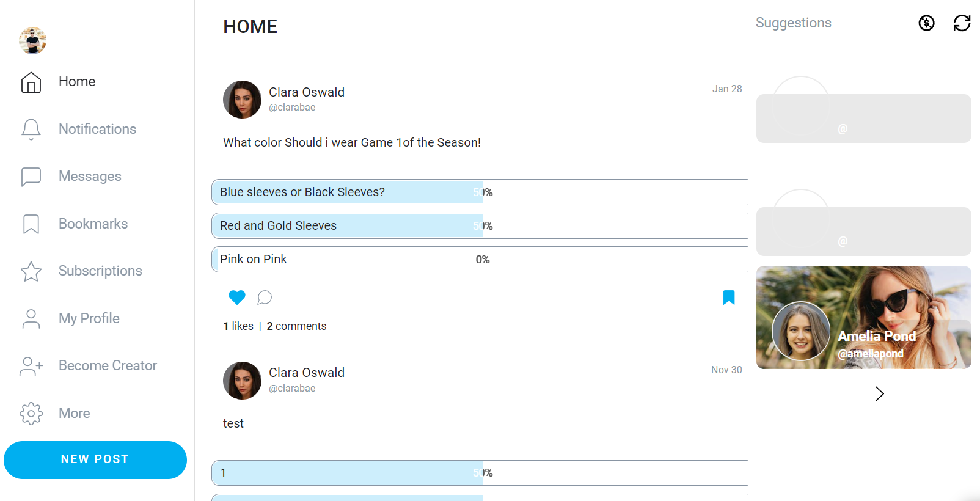This screenshot has height=501, width=980.
Task: Open Notifications from the bell icon
Action: coord(31,129)
